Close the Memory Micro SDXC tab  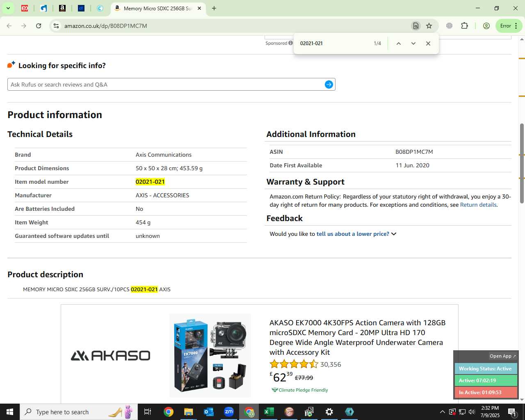[x=199, y=8]
